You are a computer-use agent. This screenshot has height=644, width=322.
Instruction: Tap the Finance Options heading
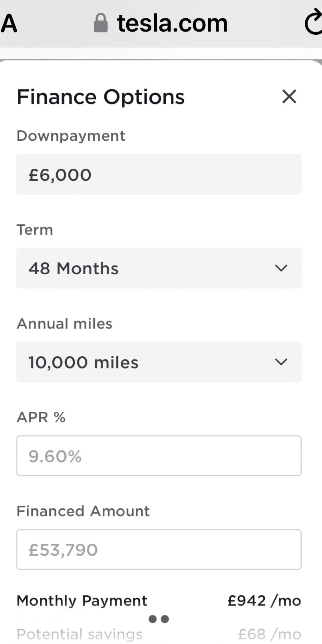tap(101, 97)
